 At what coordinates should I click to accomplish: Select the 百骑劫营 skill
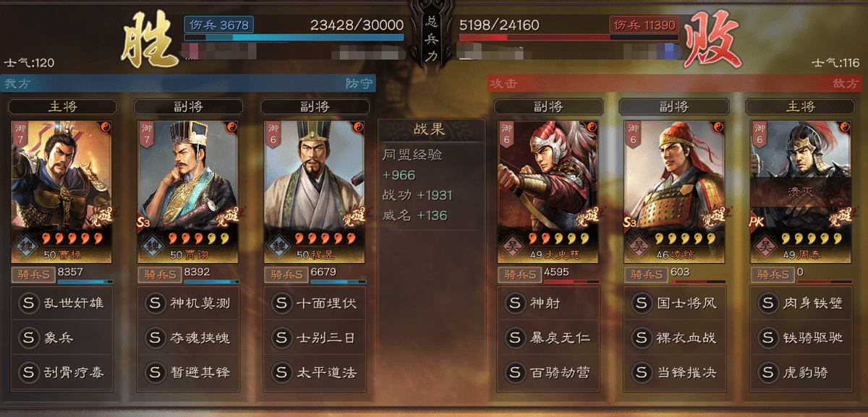(549, 372)
